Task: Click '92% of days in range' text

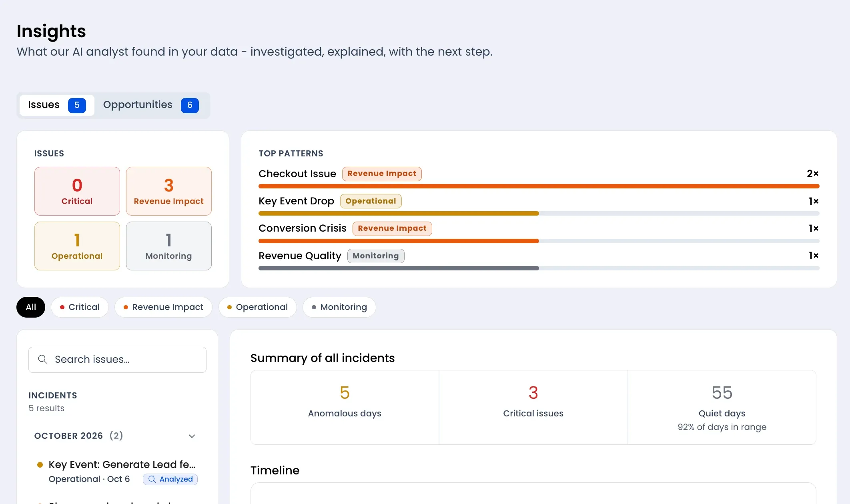Action: coord(722,427)
